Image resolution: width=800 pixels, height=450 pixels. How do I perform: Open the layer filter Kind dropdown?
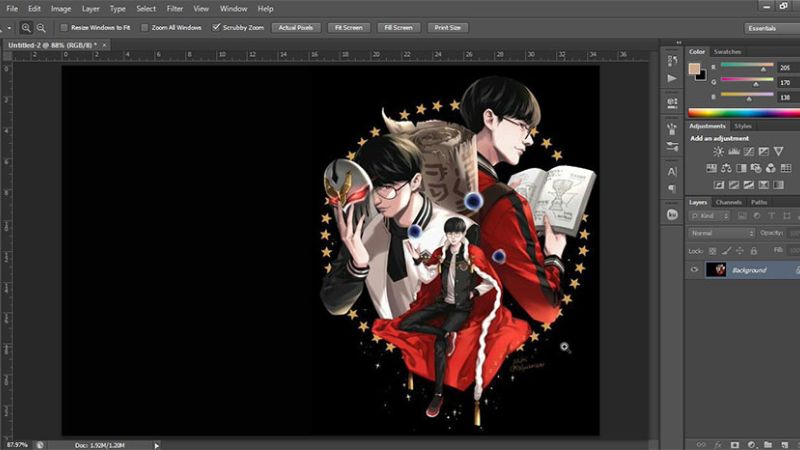click(x=710, y=216)
